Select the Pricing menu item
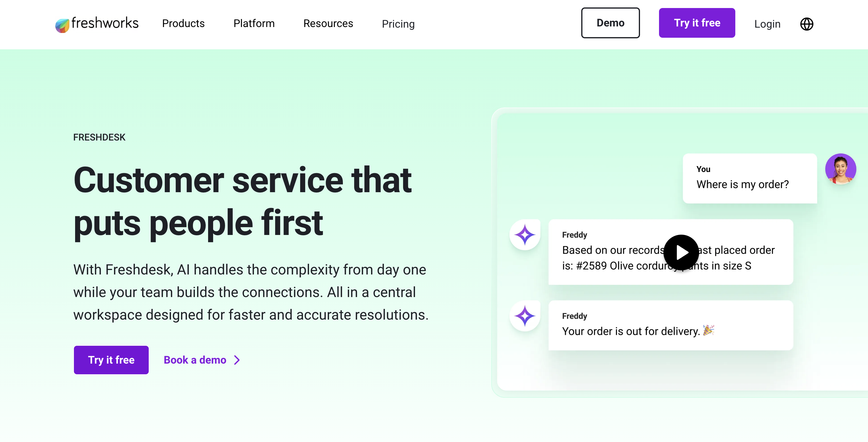The image size is (868, 442). click(x=398, y=24)
